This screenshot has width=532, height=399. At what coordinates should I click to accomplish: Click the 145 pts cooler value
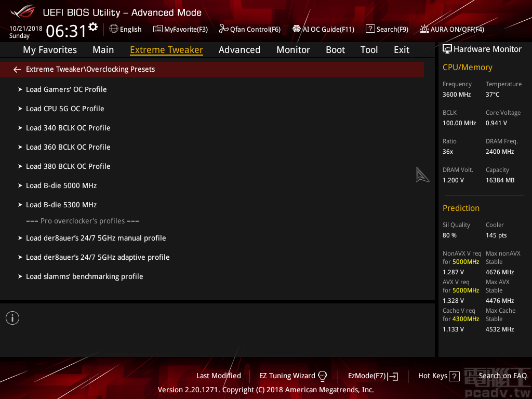pos(496,235)
